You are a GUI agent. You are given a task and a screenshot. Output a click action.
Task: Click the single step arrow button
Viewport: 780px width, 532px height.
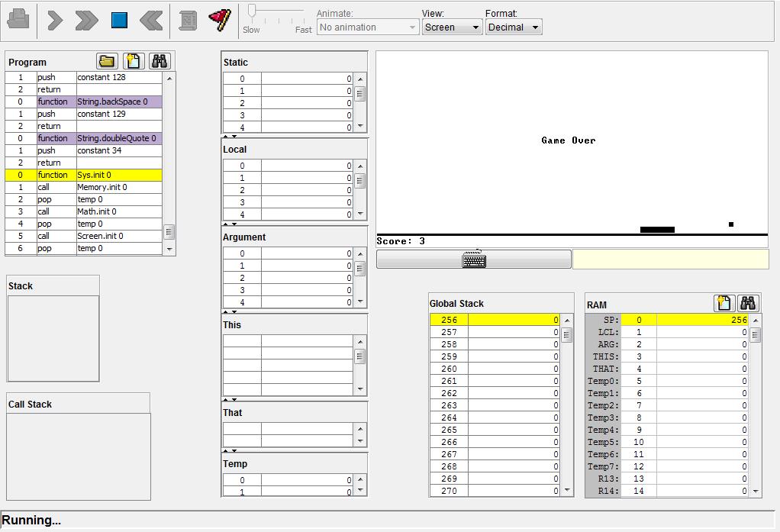pyautogui.click(x=55, y=21)
